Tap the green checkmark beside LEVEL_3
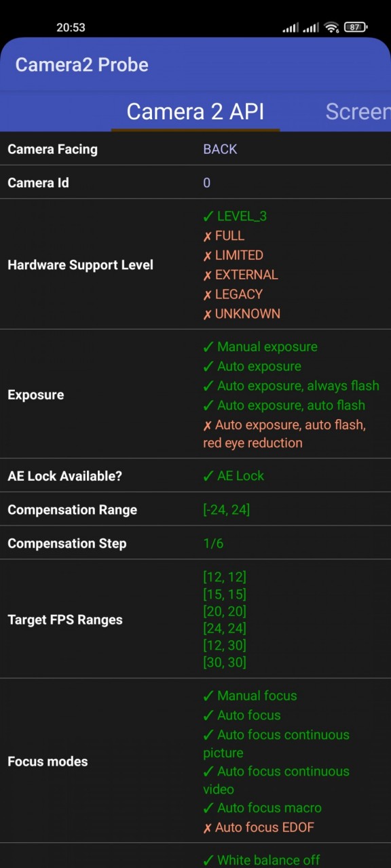Viewport: 391px width, 868px height. pos(208,216)
